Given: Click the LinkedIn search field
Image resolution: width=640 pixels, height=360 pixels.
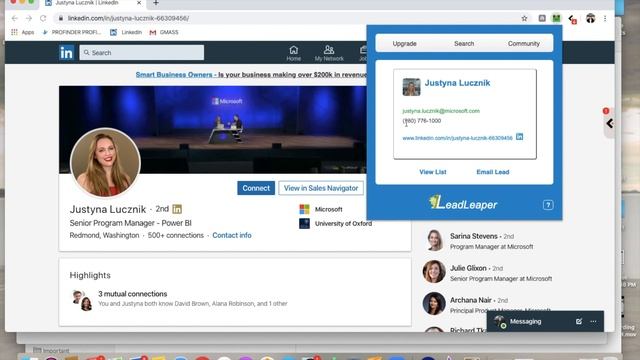Looking at the screenshot, I should click(142, 53).
